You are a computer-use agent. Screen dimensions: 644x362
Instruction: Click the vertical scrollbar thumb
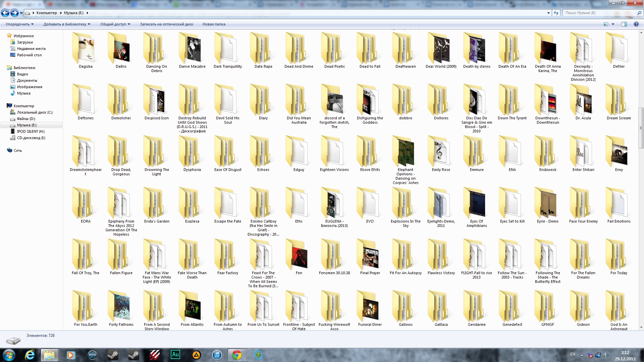641,128
